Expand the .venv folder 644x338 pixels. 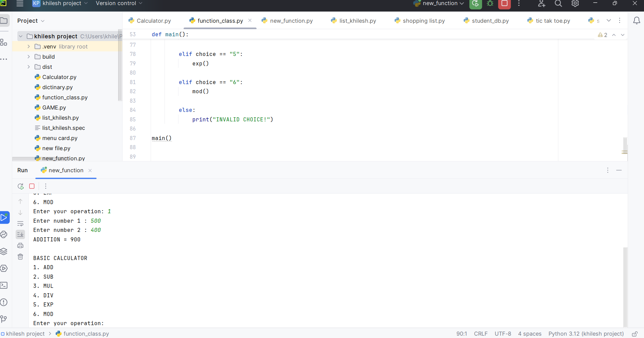pyautogui.click(x=29, y=46)
